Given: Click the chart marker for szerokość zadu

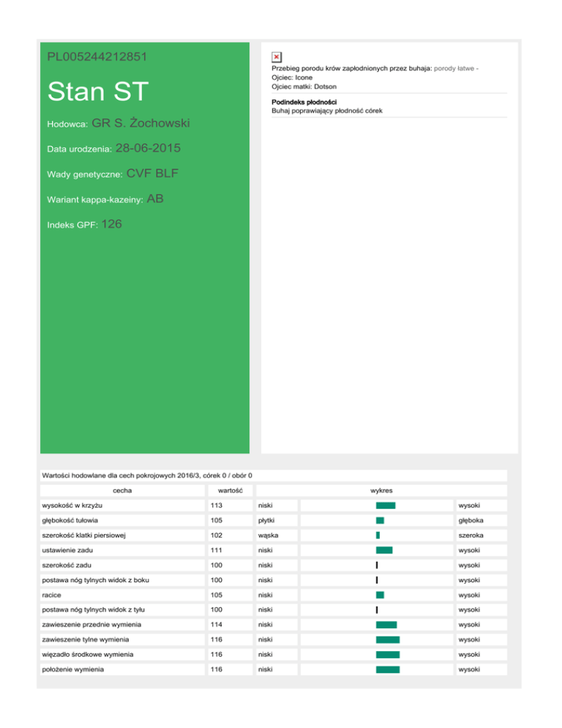Looking at the screenshot, I should pyautogui.click(x=376, y=565).
